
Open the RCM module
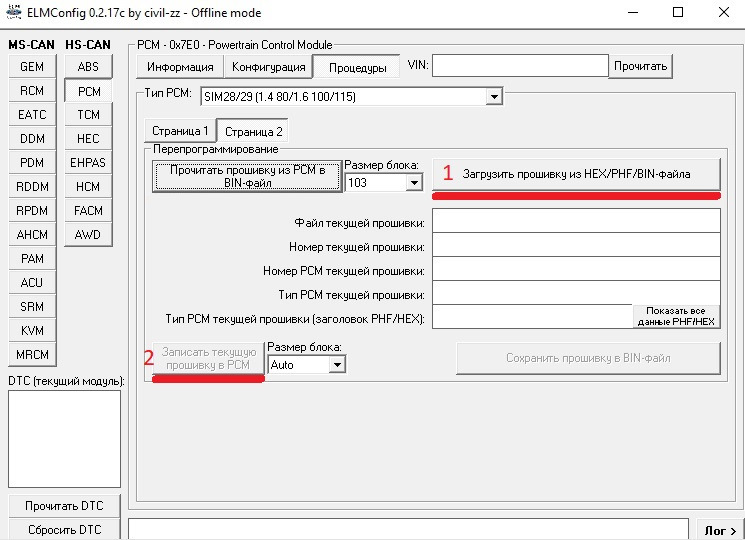[32, 91]
